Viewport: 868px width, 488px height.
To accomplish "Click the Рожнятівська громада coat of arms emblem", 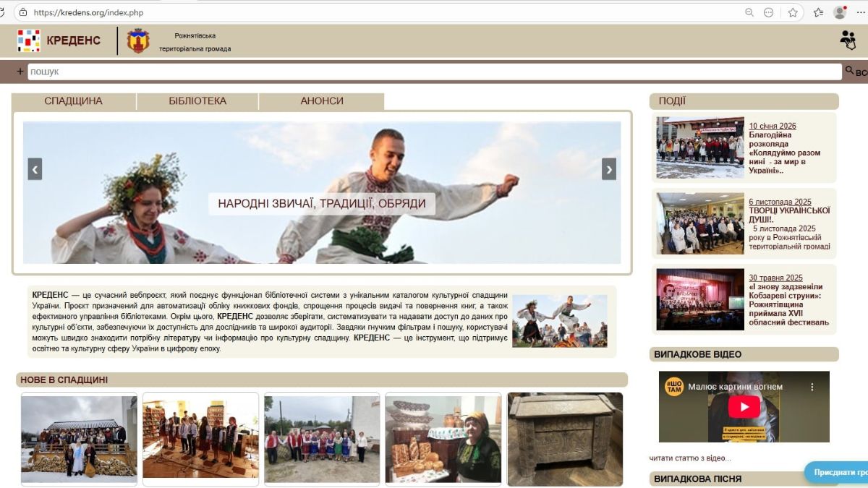I will click(x=137, y=40).
